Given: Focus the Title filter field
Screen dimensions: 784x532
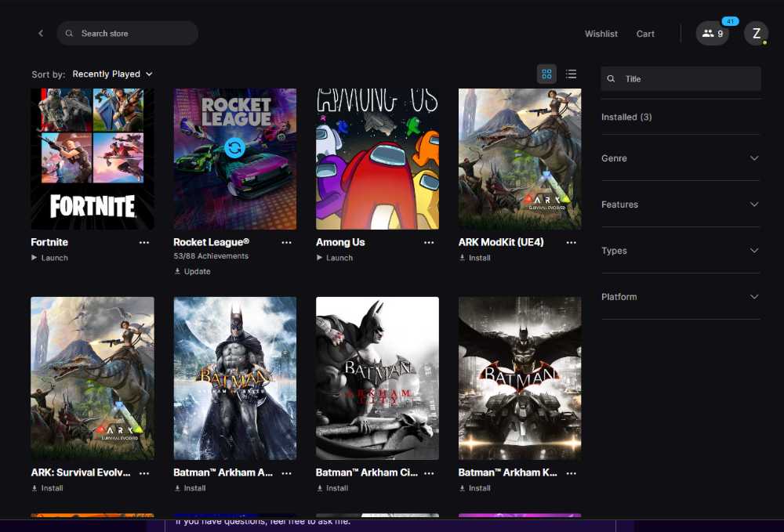Looking at the screenshot, I should [681, 78].
